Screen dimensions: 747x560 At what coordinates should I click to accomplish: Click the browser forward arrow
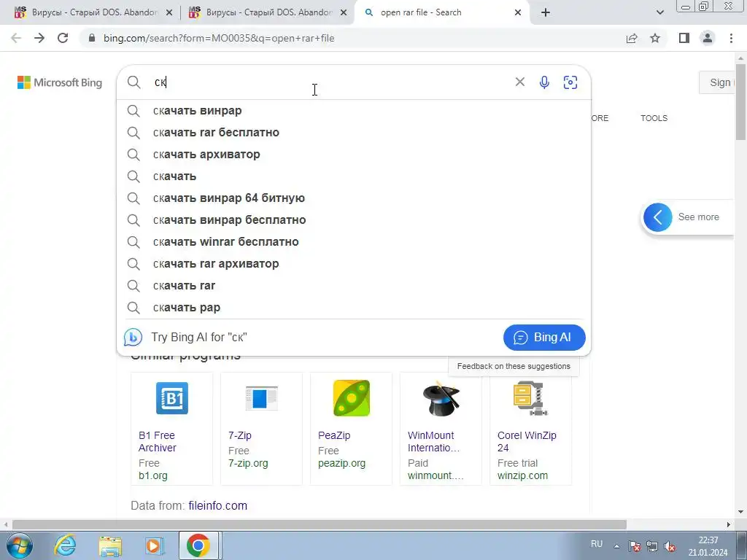(39, 38)
